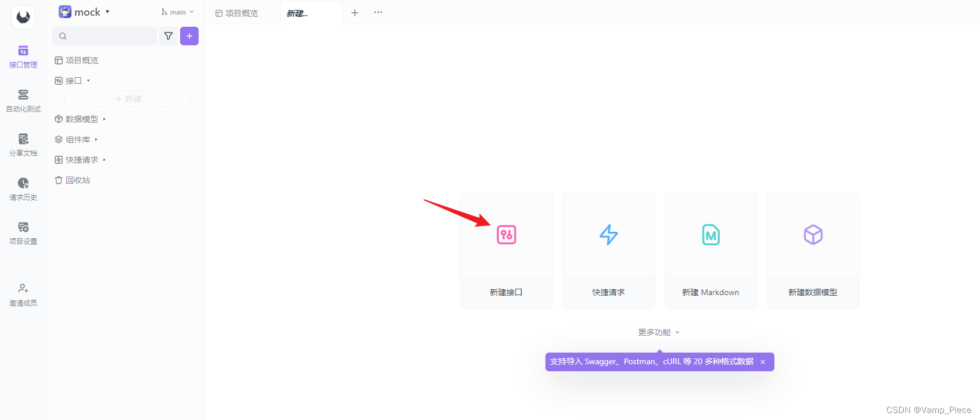980x420 pixels.
Task: Click the 项目概览 tree layout icon
Action: point(59,60)
